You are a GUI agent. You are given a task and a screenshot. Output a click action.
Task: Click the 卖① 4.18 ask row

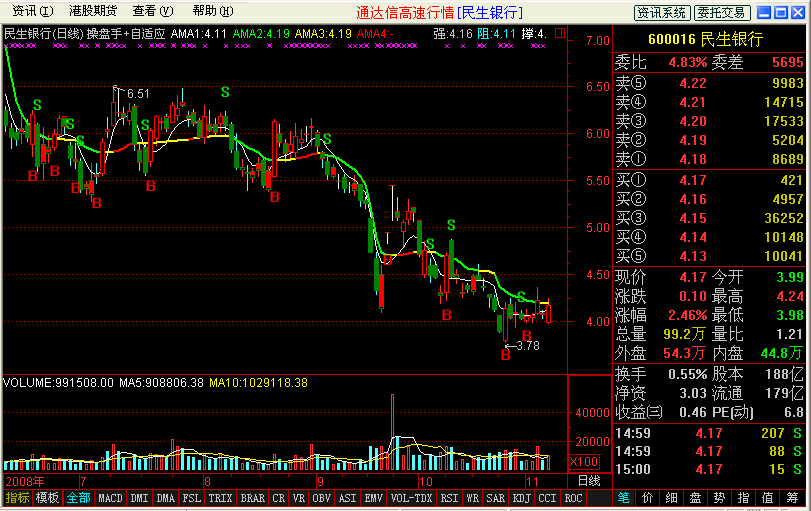(x=709, y=159)
